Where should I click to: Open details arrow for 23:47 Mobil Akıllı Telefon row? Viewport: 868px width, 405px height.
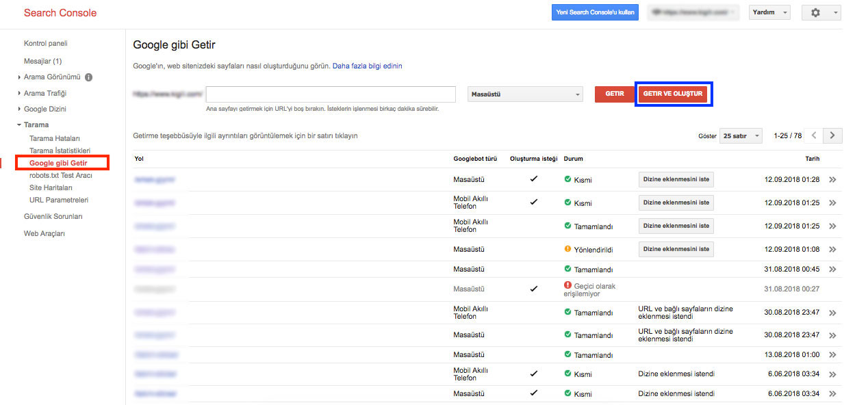832,313
